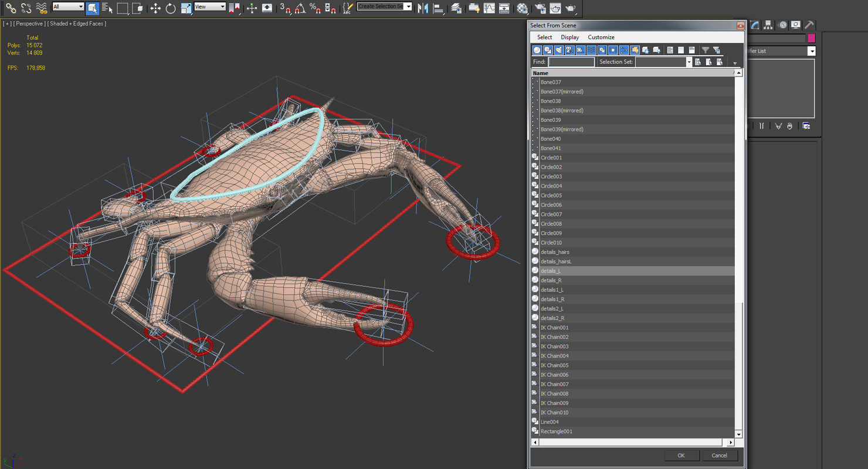Open the Curve Editor

(x=489, y=8)
